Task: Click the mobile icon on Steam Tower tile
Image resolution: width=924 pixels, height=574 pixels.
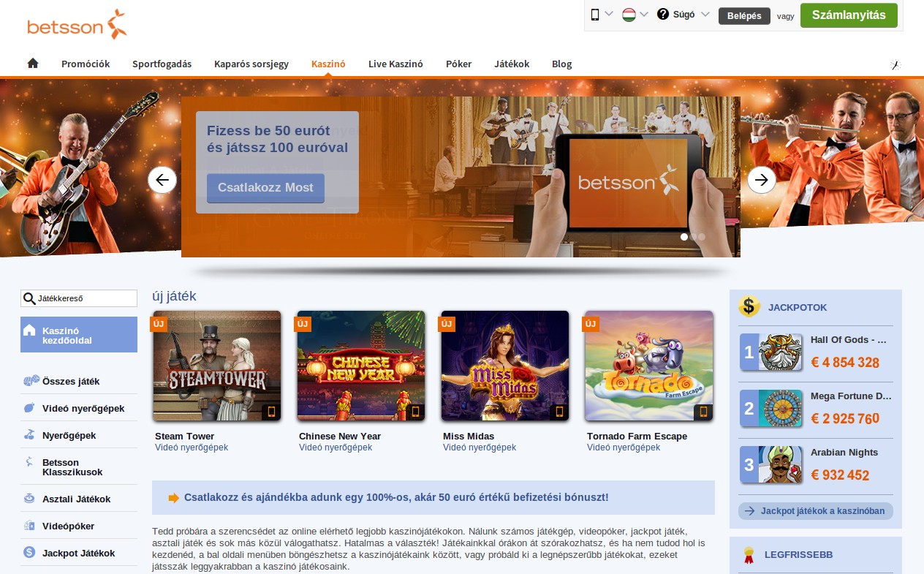Action: tap(271, 412)
